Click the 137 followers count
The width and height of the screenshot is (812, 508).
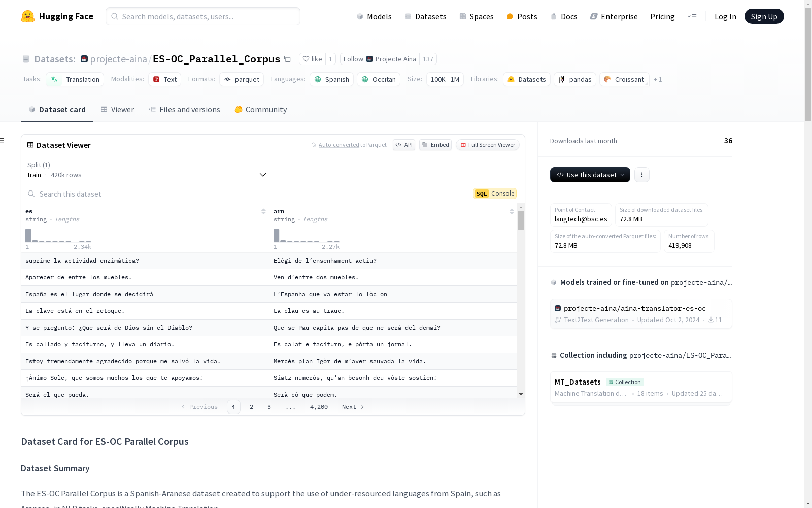point(428,59)
